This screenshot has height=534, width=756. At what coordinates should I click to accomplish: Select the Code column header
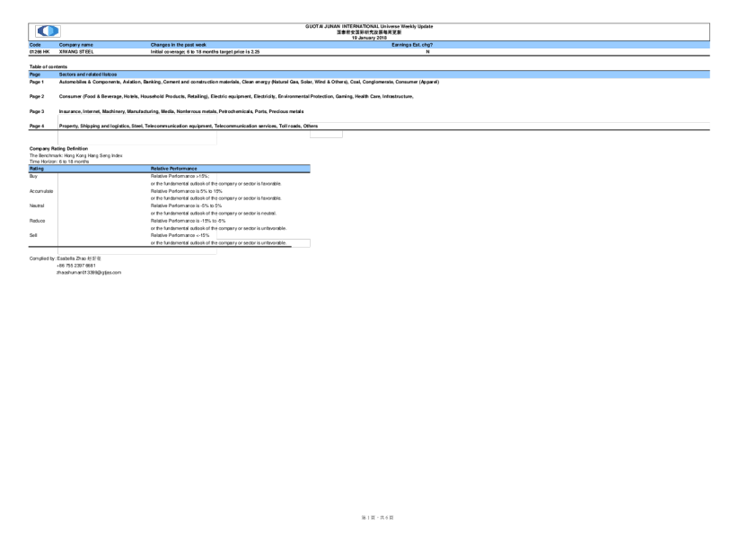[34, 44]
